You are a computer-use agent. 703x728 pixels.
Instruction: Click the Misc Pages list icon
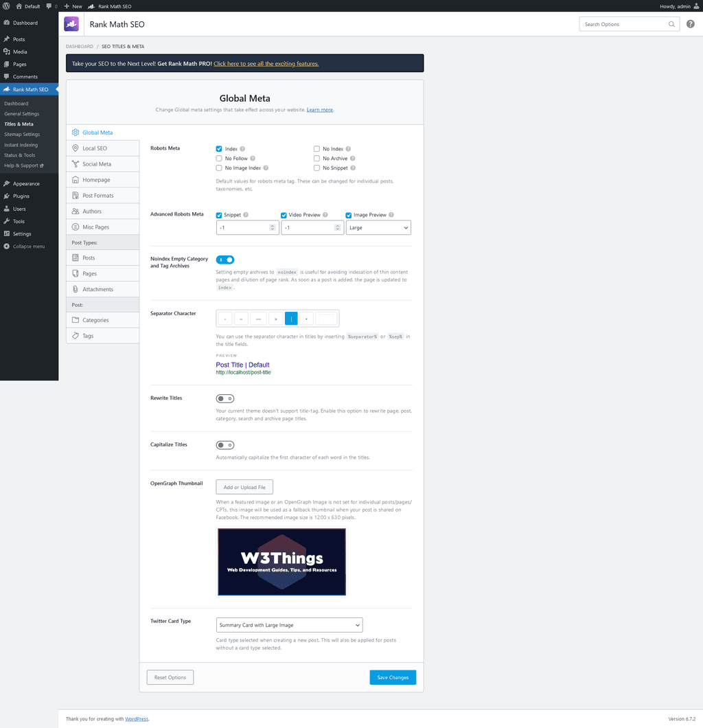(75, 227)
